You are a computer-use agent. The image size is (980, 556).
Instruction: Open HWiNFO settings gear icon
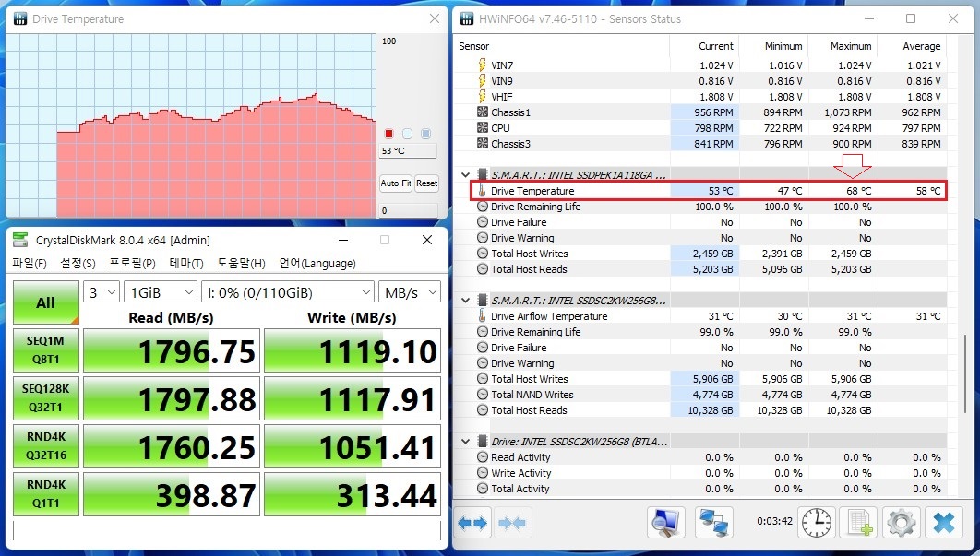click(901, 522)
